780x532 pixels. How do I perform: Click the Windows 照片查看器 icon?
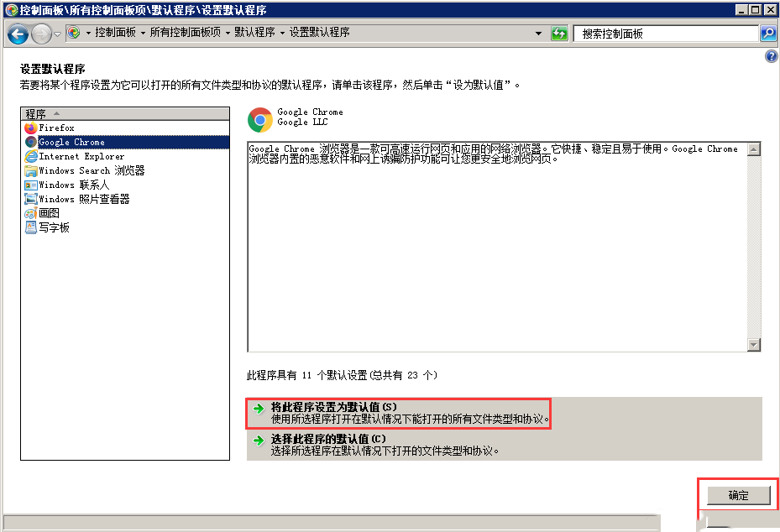[31, 200]
